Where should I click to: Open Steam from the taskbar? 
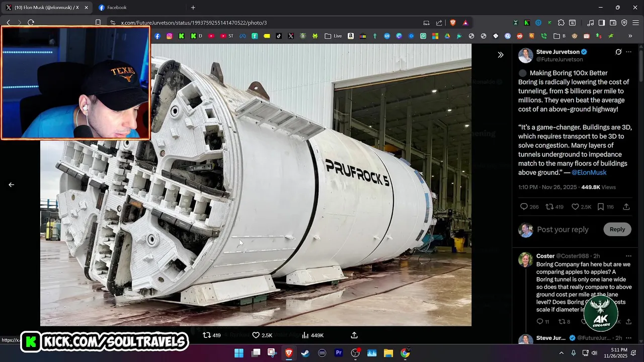click(305, 353)
